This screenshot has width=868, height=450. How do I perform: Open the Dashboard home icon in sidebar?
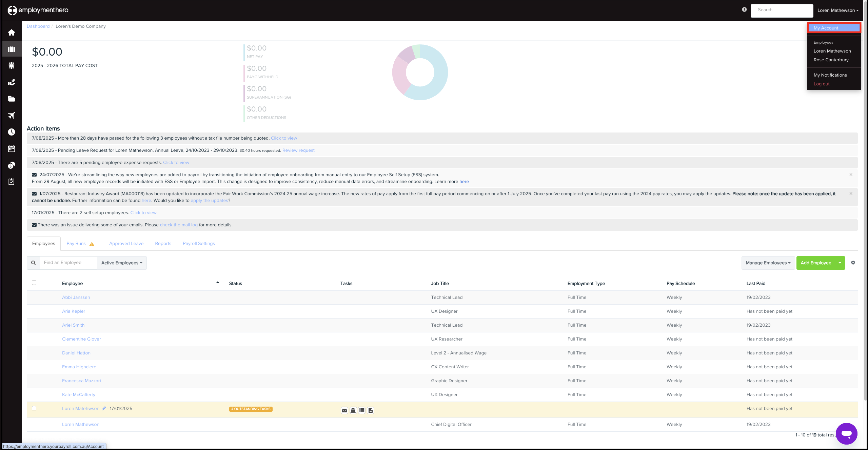click(11, 32)
